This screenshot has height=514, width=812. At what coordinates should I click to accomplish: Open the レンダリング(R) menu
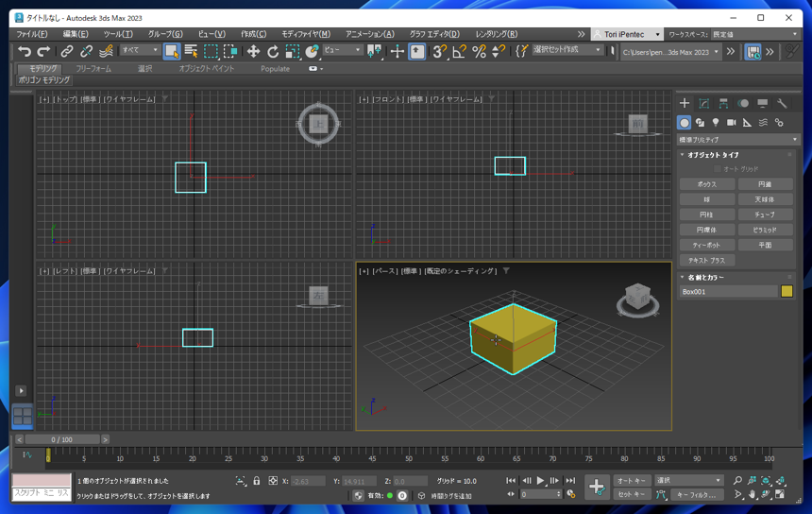click(496, 34)
